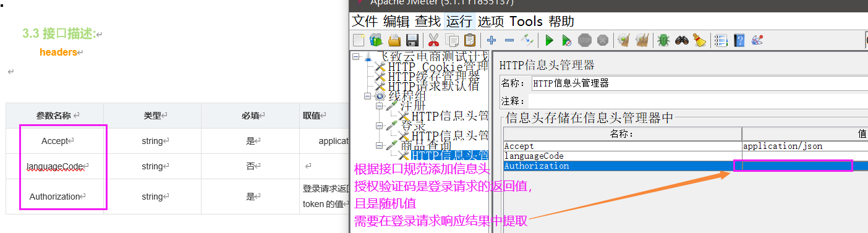Save the test plan with floppy icon
868x233 pixels.
pos(412,41)
